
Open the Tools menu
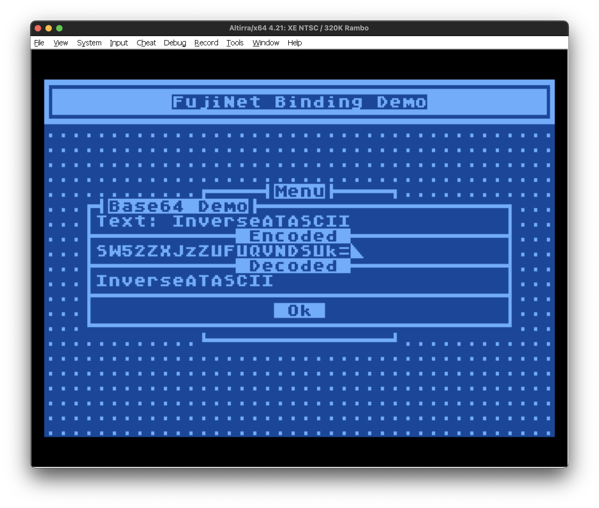235,43
